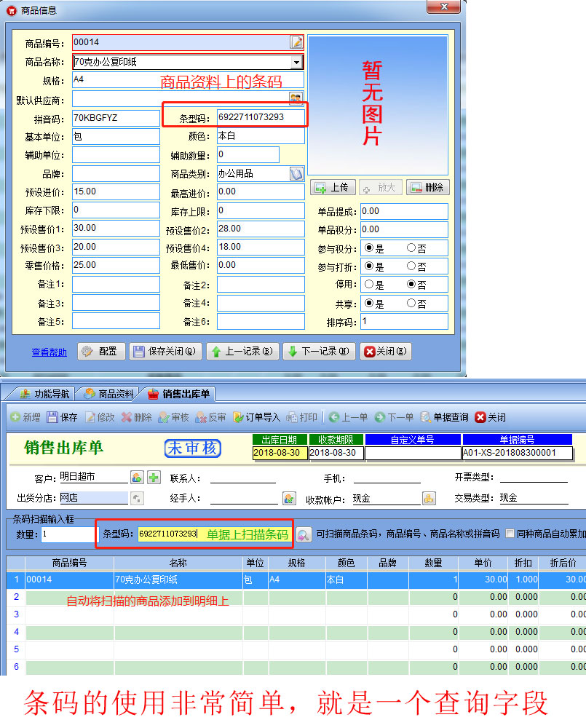
Task: Click the 商品类别 category browse icon
Action: (x=296, y=173)
